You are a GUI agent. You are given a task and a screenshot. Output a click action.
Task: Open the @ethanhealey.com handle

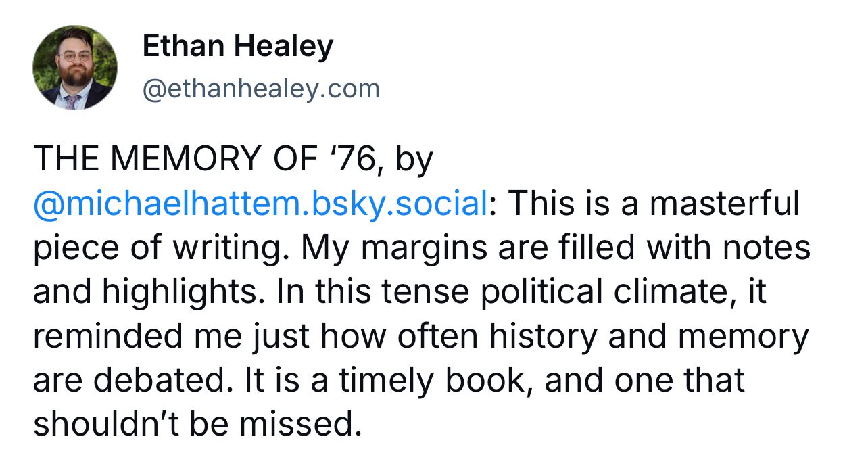click(261, 89)
